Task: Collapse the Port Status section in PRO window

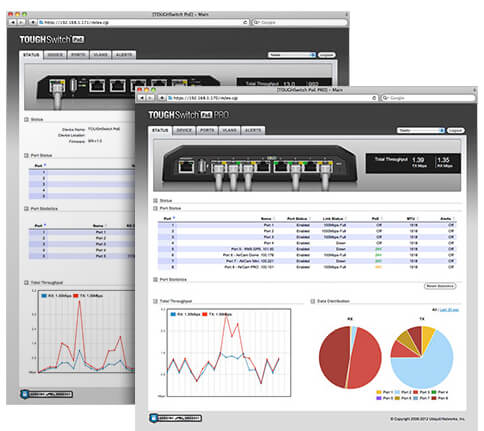Action: pos(155,208)
